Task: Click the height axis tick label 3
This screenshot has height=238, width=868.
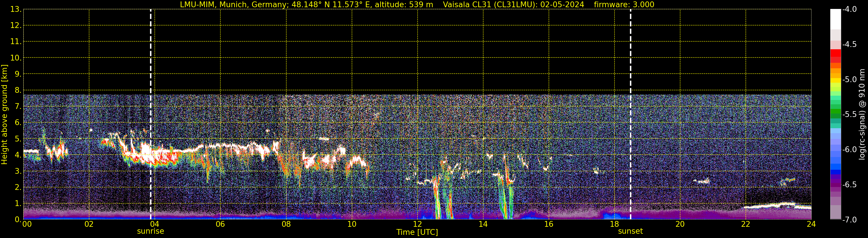Action: 18,171
